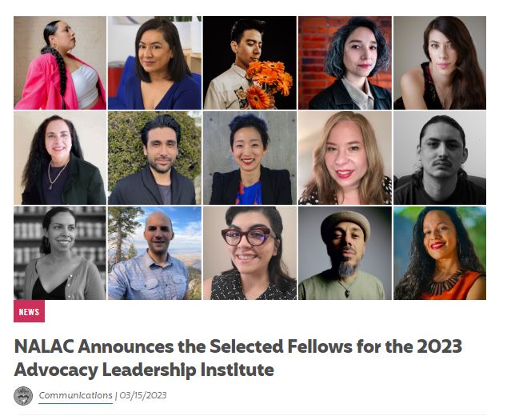Click the red NEWS tag
Screen dimensions: 511x420
pyautogui.click(x=29, y=311)
